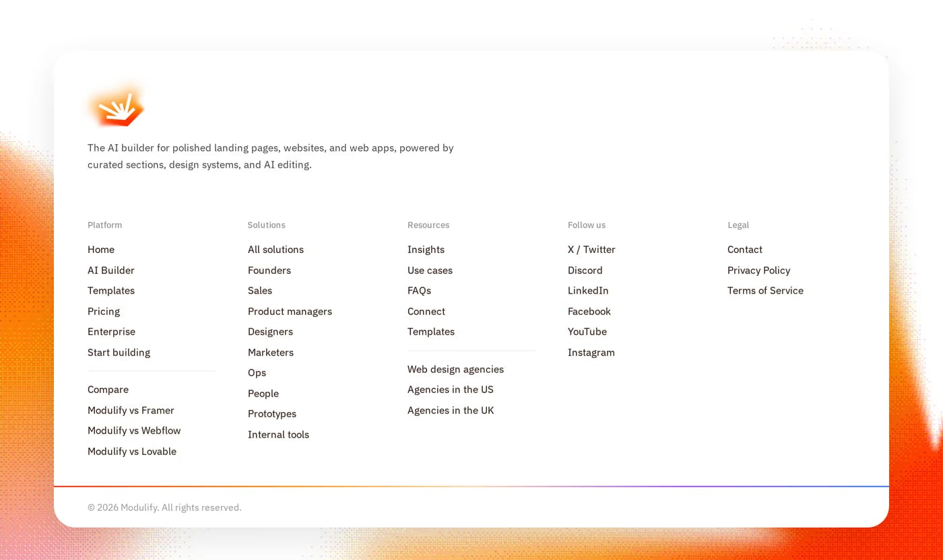The image size is (943, 560).
Task: Go to Designers solutions page
Action: pyautogui.click(x=270, y=332)
